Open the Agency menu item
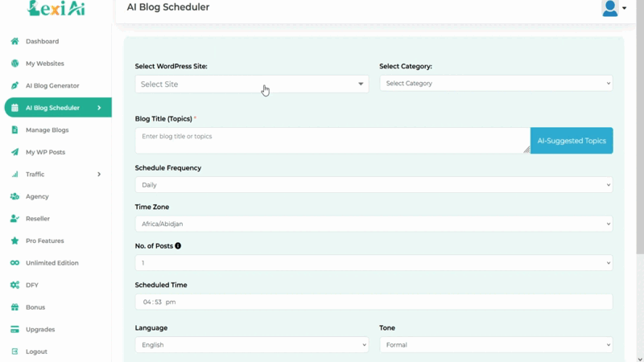644x362 pixels. pos(37,196)
